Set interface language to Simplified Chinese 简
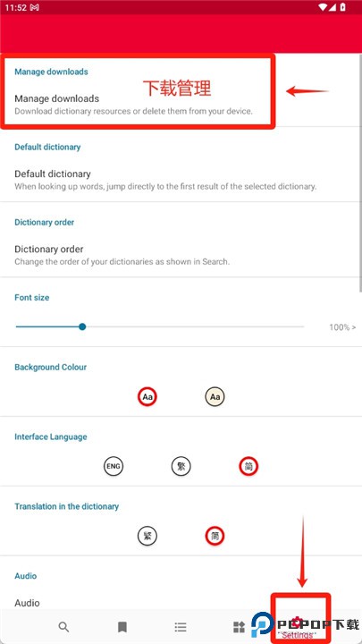Image resolution: width=362 pixels, height=644 pixels. pyautogui.click(x=248, y=466)
